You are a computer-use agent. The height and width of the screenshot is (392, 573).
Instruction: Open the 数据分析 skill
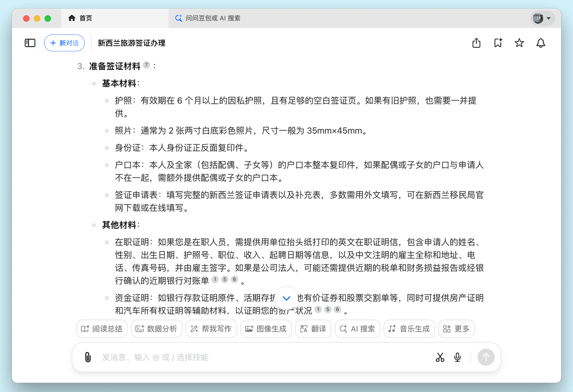156,329
